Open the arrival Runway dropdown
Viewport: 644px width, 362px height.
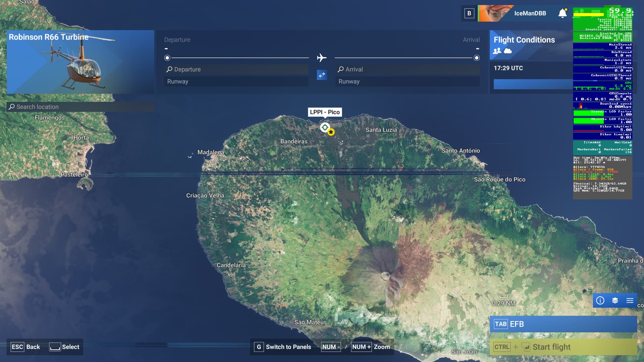pyautogui.click(x=407, y=81)
